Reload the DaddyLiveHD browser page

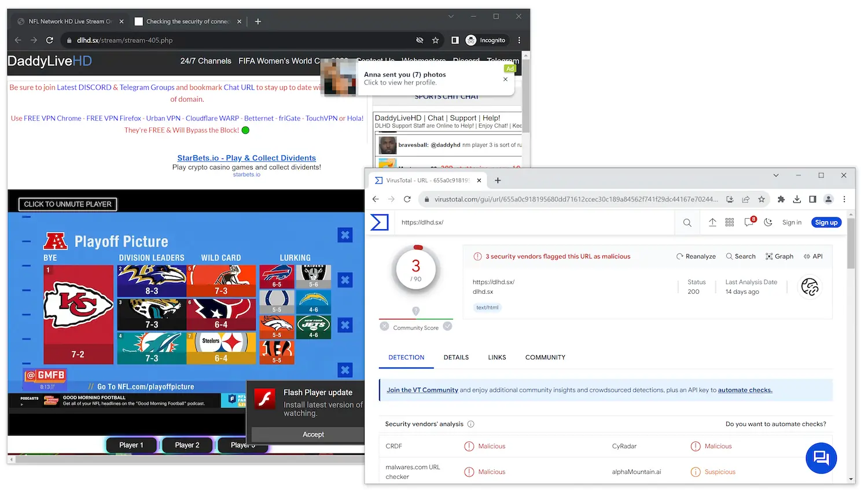pyautogui.click(x=50, y=40)
